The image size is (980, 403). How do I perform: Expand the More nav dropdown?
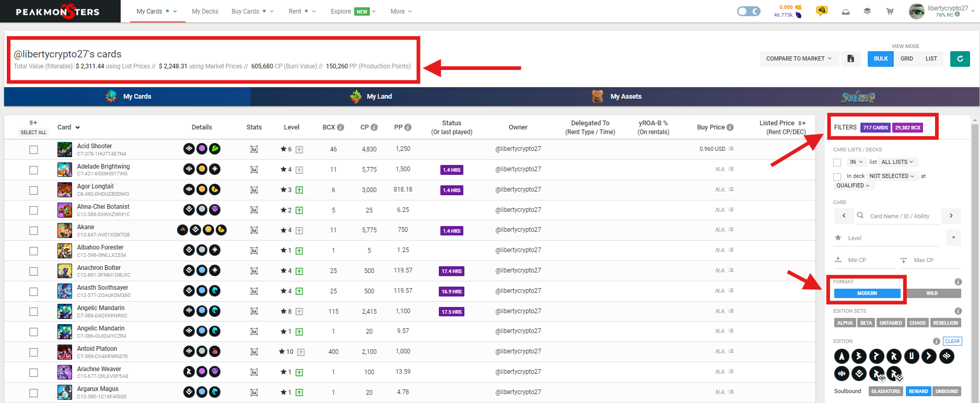point(401,11)
